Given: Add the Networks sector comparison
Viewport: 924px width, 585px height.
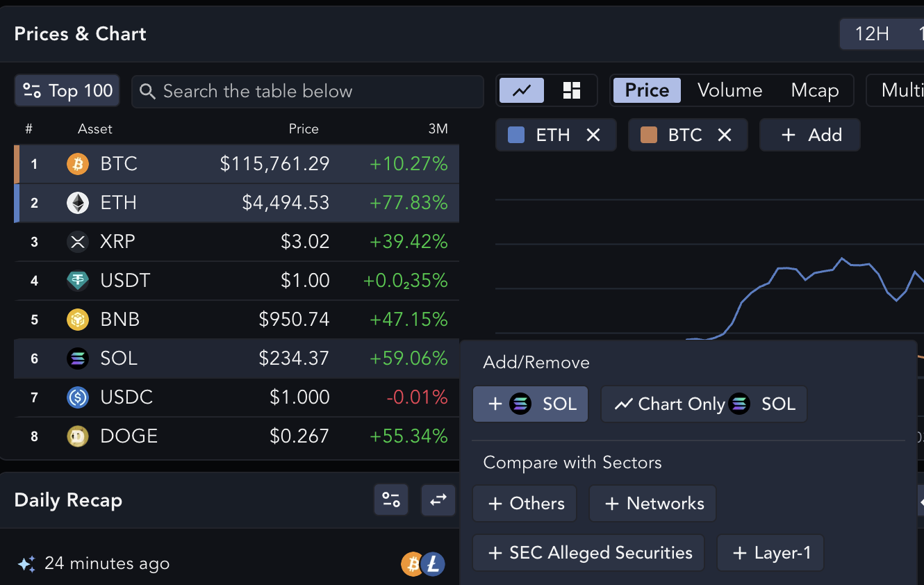Looking at the screenshot, I should click(x=652, y=504).
